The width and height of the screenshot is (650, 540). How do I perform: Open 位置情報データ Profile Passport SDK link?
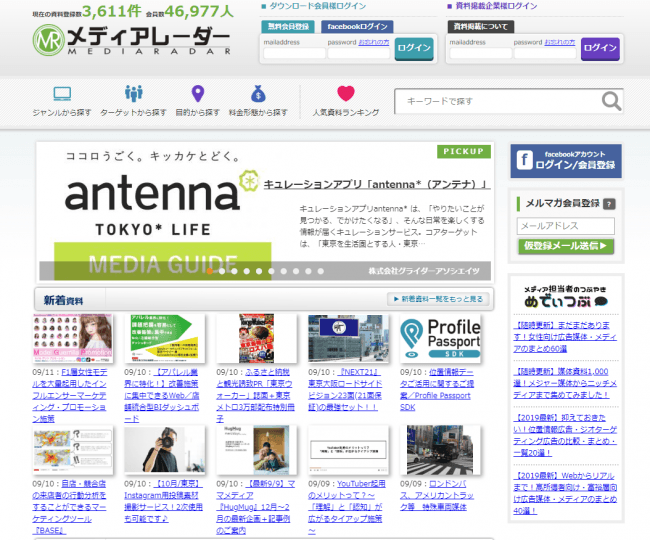click(437, 390)
